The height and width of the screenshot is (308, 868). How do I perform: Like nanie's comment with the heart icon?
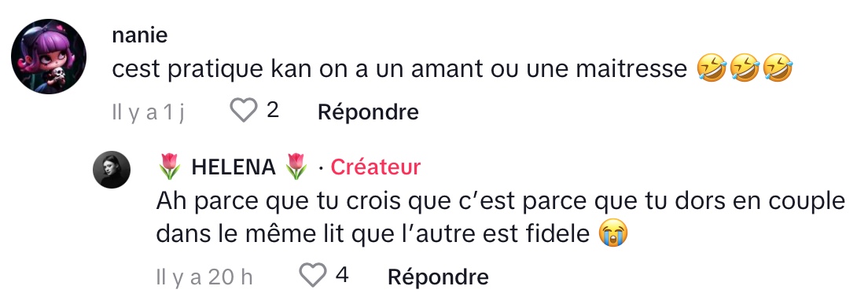tap(244, 111)
